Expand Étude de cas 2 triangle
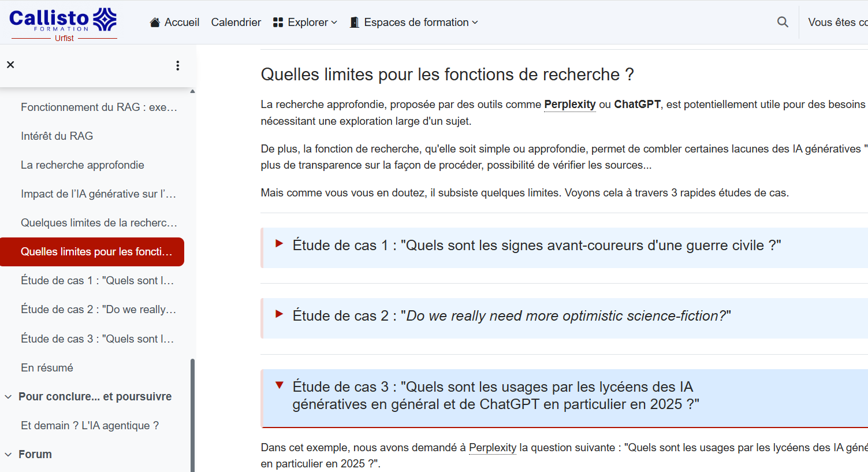Viewport: 868px width, 472px height. [x=280, y=314]
